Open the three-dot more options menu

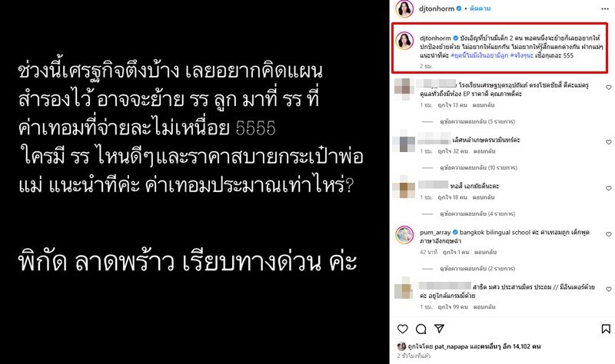click(x=605, y=8)
